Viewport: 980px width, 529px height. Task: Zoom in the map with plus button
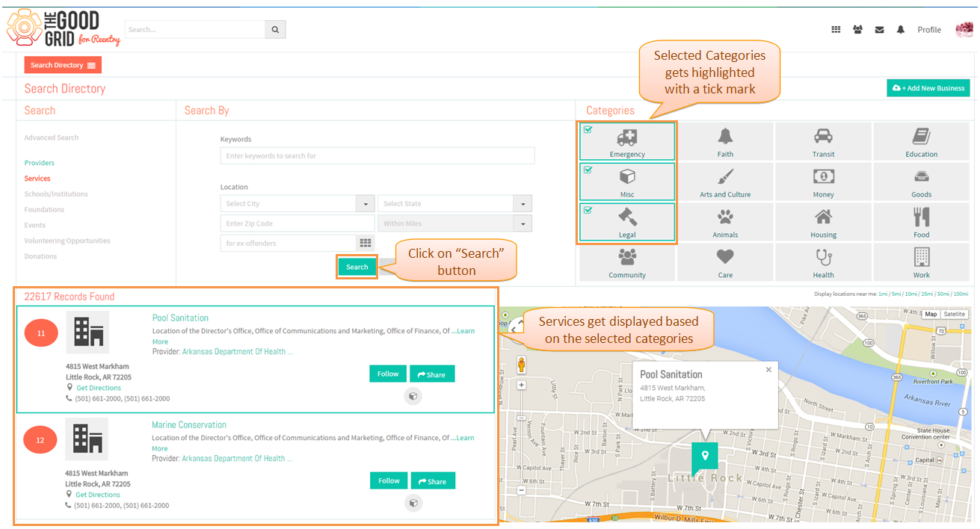coord(521,386)
